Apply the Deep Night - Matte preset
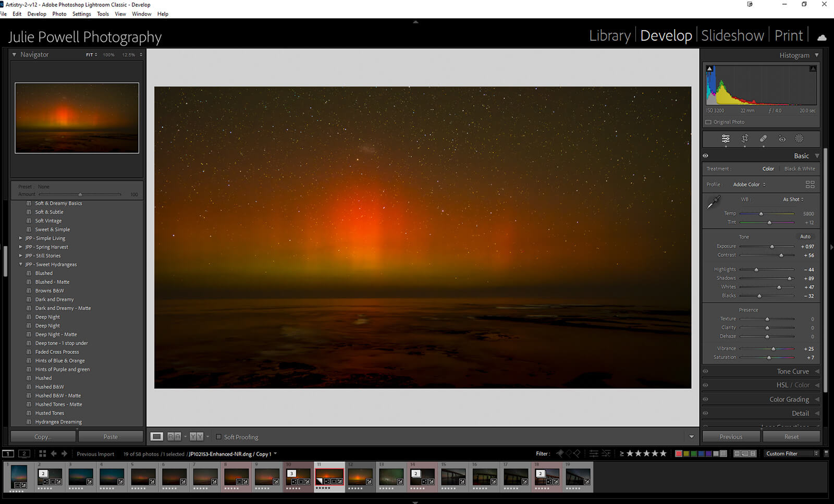834x504 pixels. [56, 335]
